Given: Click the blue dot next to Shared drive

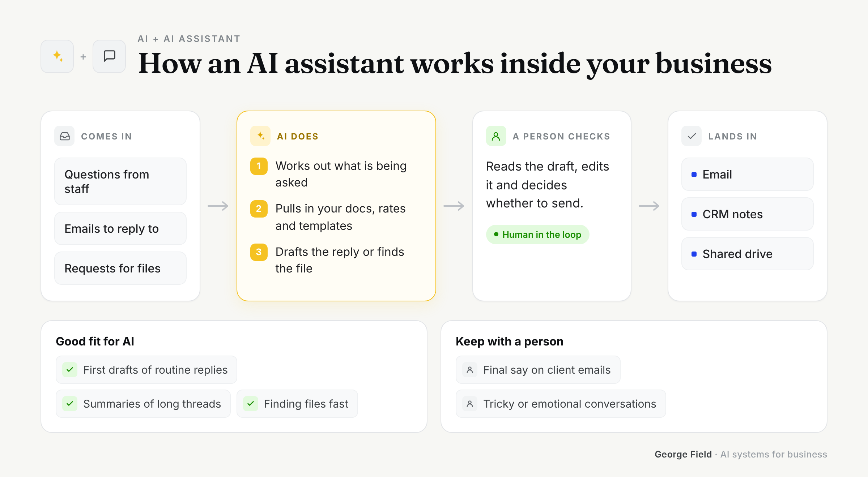Looking at the screenshot, I should click(694, 254).
